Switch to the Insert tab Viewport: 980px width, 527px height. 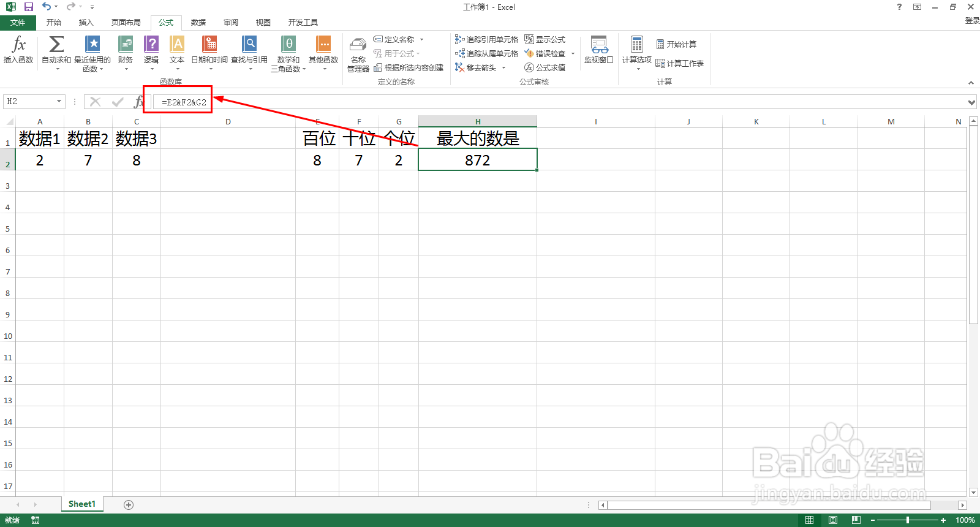(86, 23)
